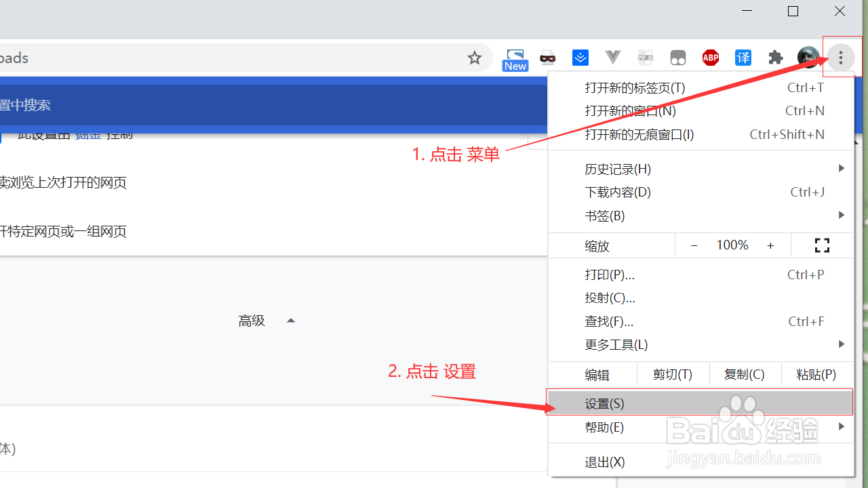The height and width of the screenshot is (488, 868).
Task: Click the browser address bar
Action: (x=237, y=58)
